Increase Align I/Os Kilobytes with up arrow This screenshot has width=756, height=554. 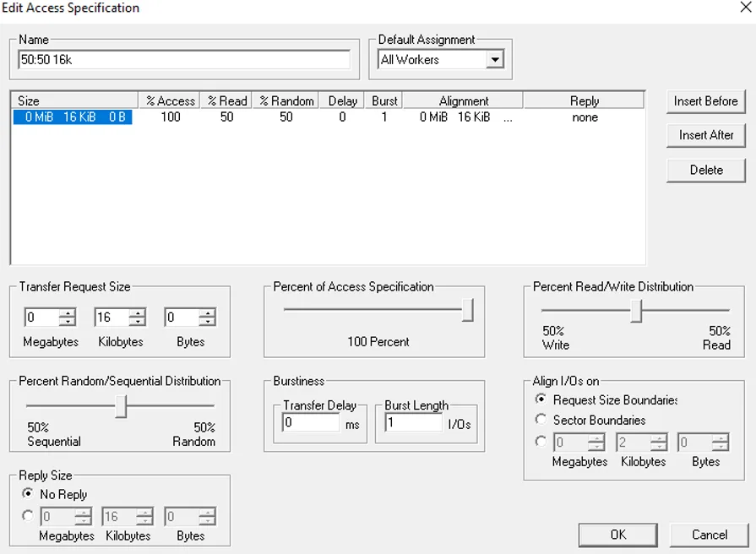tap(659, 437)
